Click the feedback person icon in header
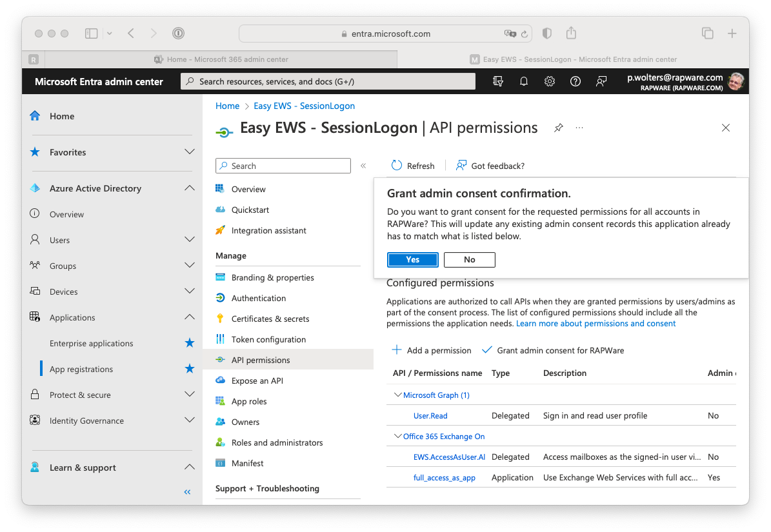Screen dimensions: 771x532 pos(601,81)
